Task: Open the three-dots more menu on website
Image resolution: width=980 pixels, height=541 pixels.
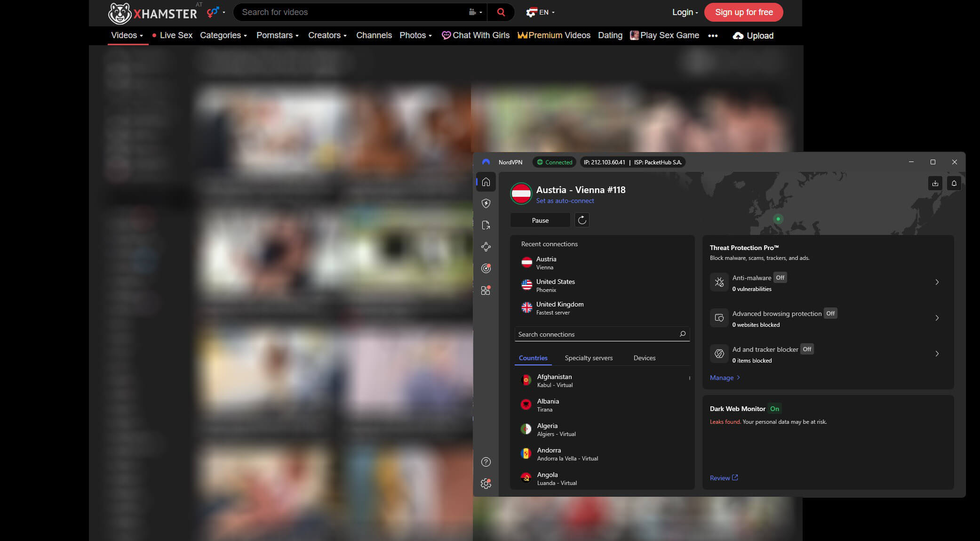Action: (713, 35)
